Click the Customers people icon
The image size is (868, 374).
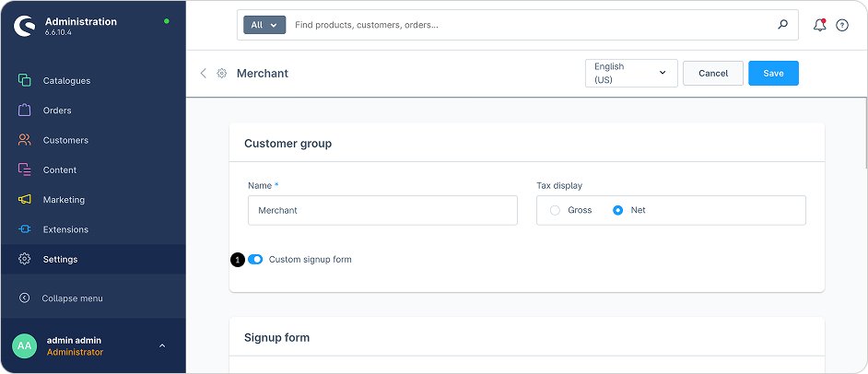coord(25,140)
